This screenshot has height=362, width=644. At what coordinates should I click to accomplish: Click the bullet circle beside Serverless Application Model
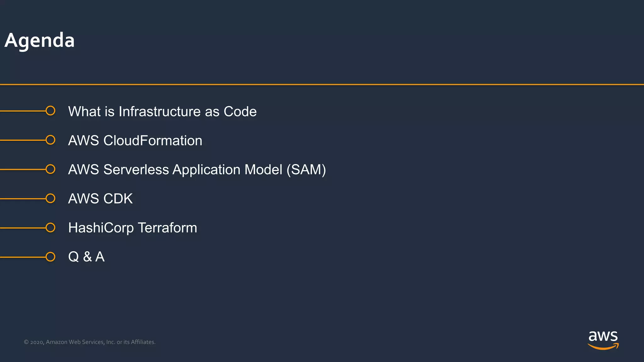(50, 169)
